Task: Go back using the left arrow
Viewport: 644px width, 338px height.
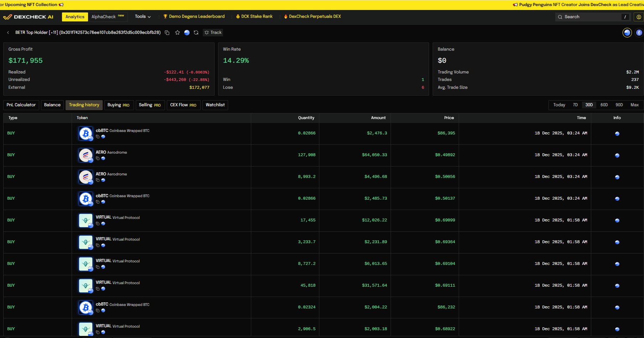Action: [8, 32]
